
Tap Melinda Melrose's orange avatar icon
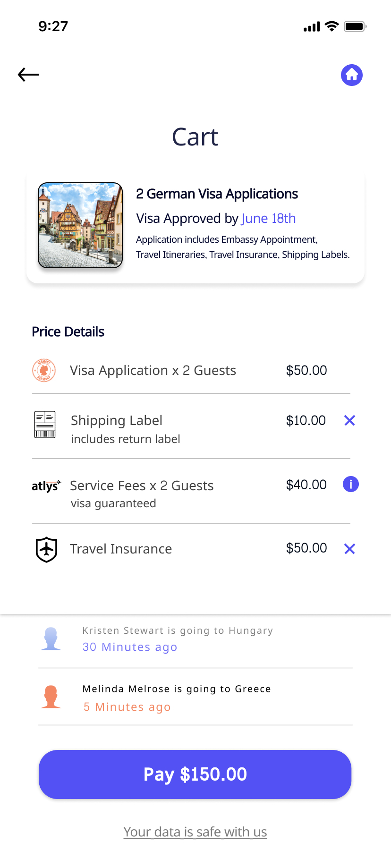(51, 697)
